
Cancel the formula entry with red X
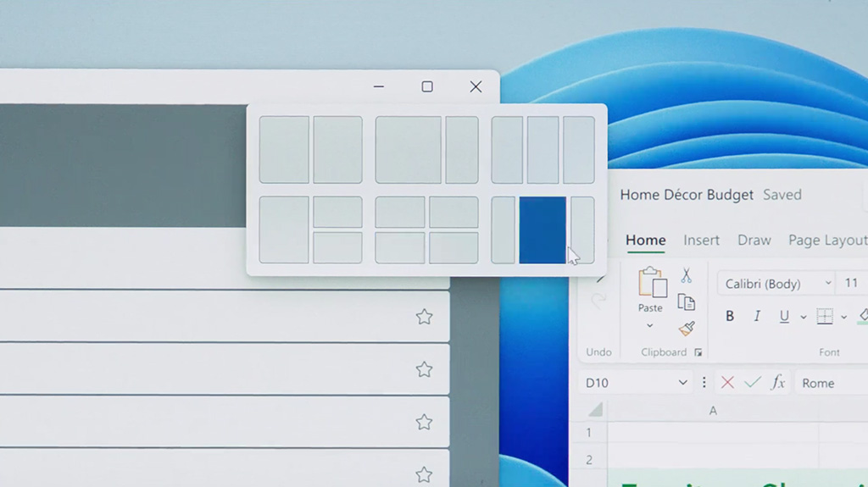(727, 383)
